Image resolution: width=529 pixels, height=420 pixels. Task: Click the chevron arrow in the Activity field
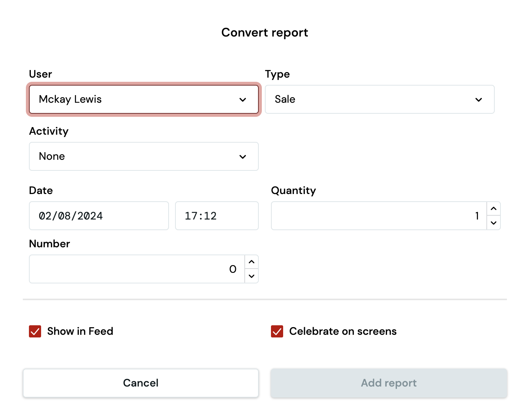coord(243,157)
